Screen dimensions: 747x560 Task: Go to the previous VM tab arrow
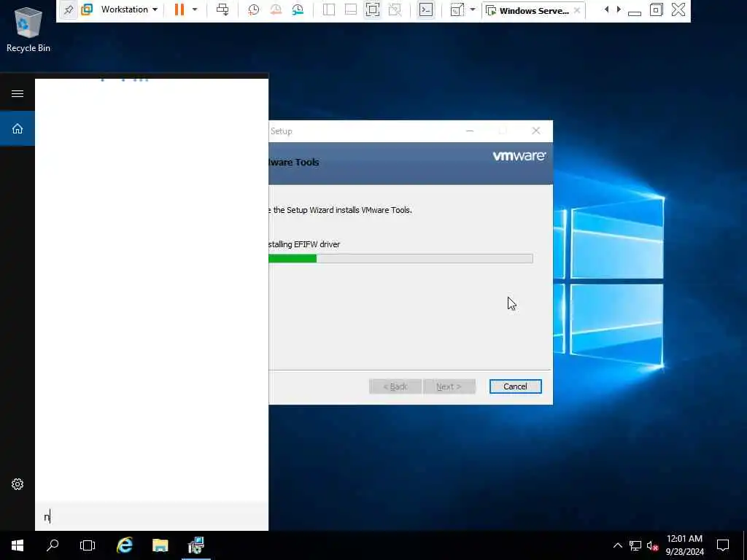tap(606, 9)
